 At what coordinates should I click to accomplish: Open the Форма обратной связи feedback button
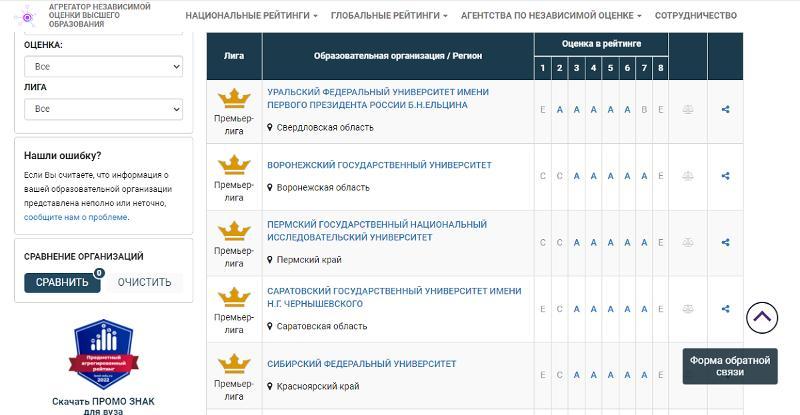(730, 366)
